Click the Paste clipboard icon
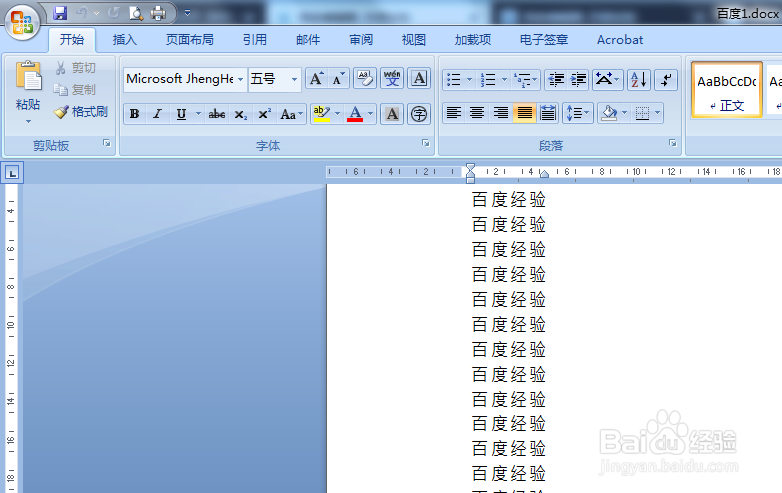 pos(28,76)
